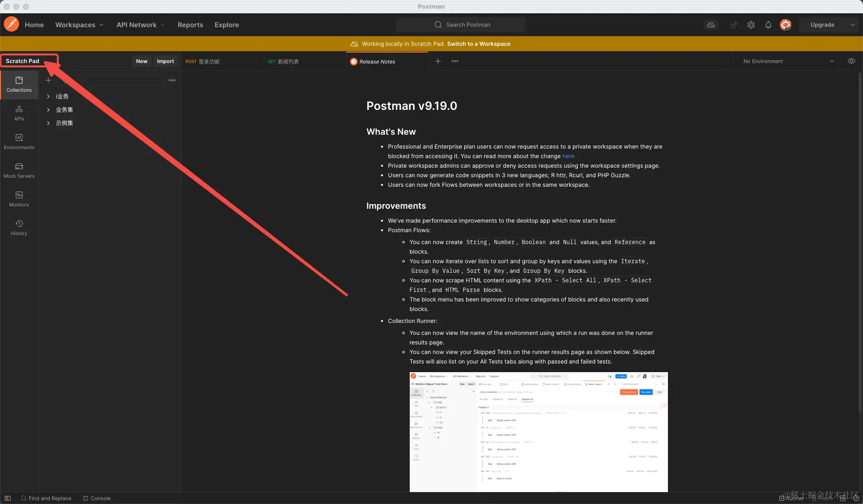Open Explore in top navigation
The image size is (863, 504).
click(227, 25)
